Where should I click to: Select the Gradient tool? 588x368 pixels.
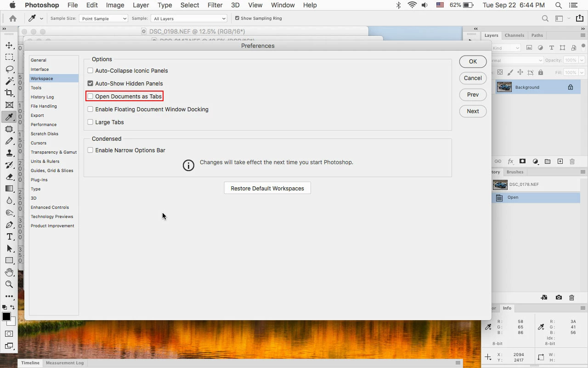(9, 189)
